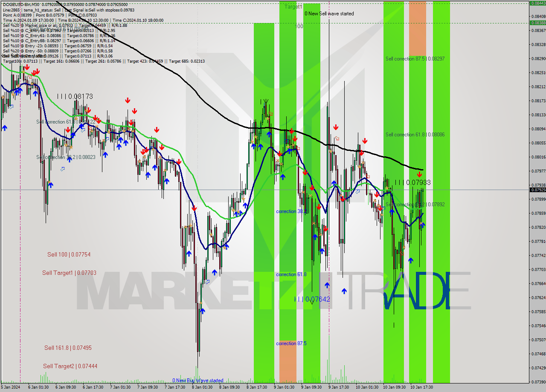
Task: Click the 'Sell 161.8 | 0.07495' label
Action: click(x=68, y=348)
